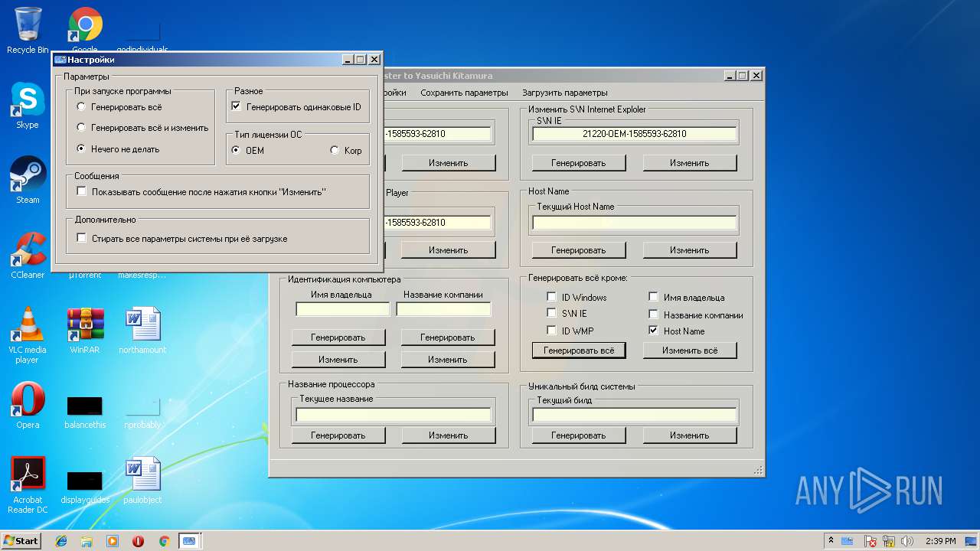Image resolution: width=980 pixels, height=551 pixels.
Task: Click Изменить under Имя владельца
Action: click(338, 360)
